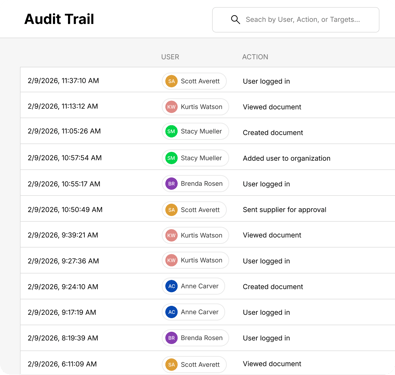Click Stacy Mueller avatar in 10:57:54 AM row
395x375 pixels.
(171, 158)
